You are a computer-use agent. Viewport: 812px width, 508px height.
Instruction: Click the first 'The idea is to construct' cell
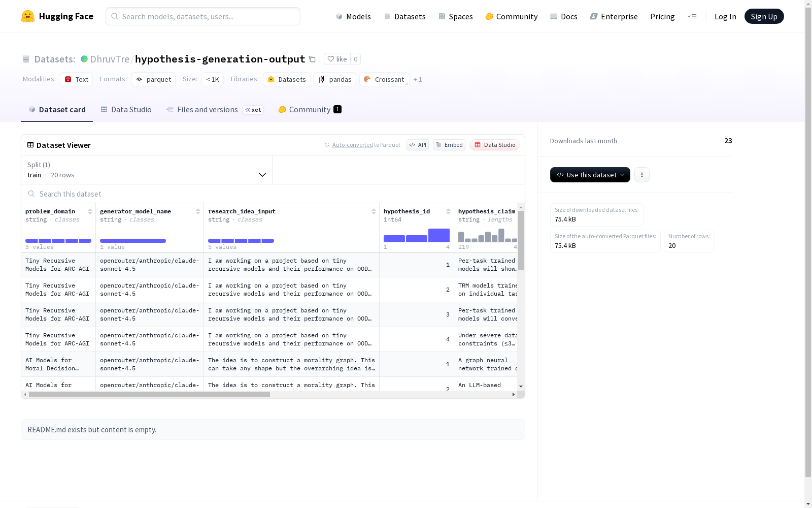[292, 364]
